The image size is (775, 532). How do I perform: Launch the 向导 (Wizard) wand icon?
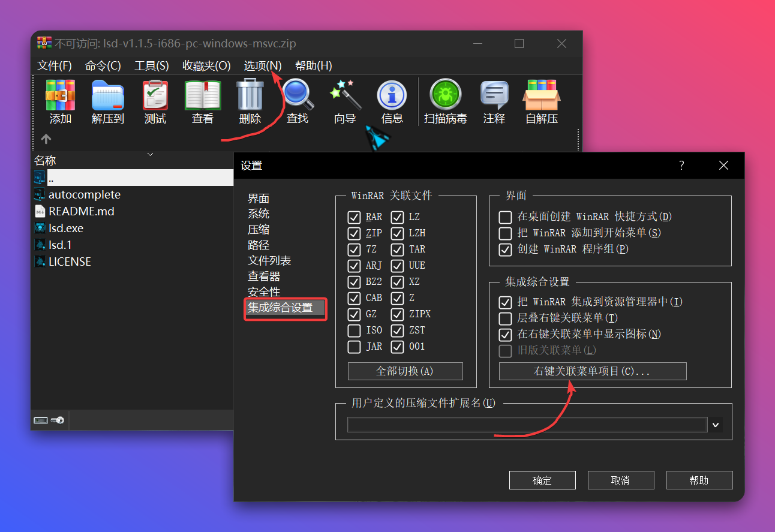tap(345, 95)
